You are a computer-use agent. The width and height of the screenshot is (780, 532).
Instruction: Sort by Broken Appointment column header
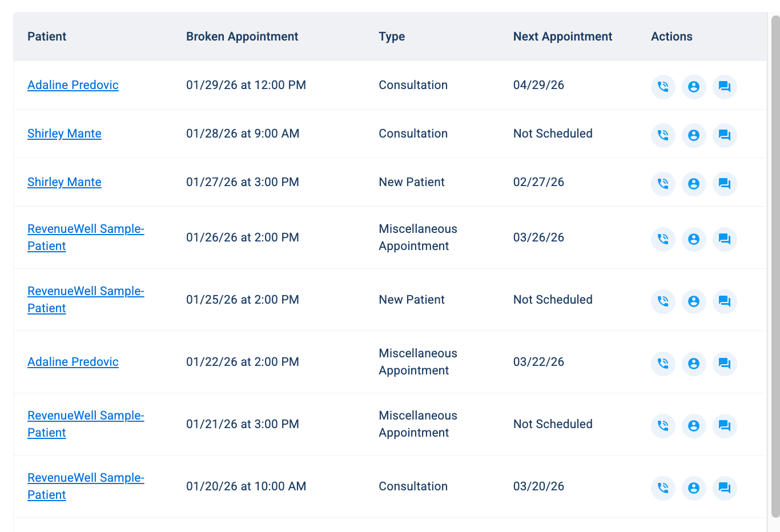pyautogui.click(x=242, y=37)
